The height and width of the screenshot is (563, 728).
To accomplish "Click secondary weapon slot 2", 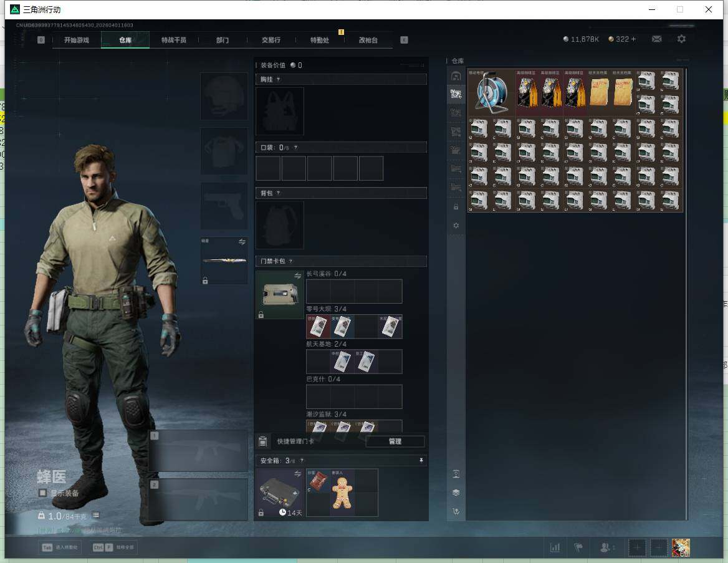I will (198, 500).
